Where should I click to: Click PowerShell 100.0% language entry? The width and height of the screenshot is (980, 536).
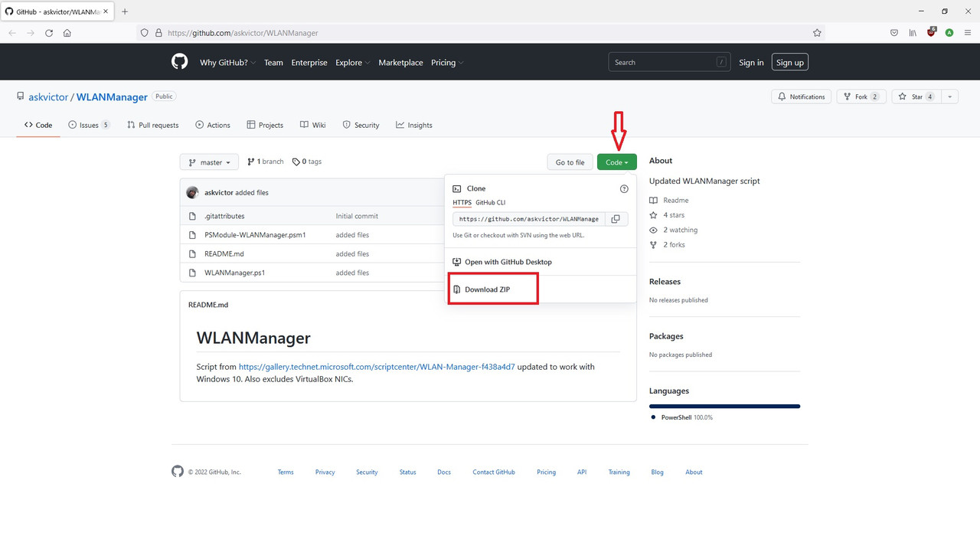[681, 417]
